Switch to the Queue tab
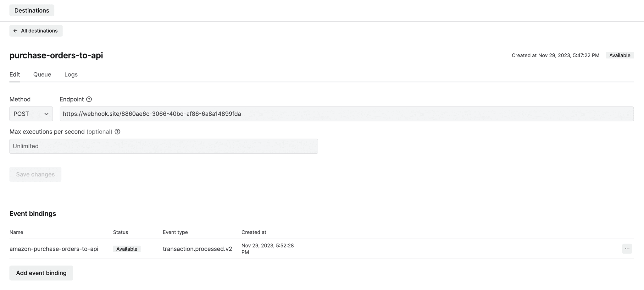 pos(42,74)
